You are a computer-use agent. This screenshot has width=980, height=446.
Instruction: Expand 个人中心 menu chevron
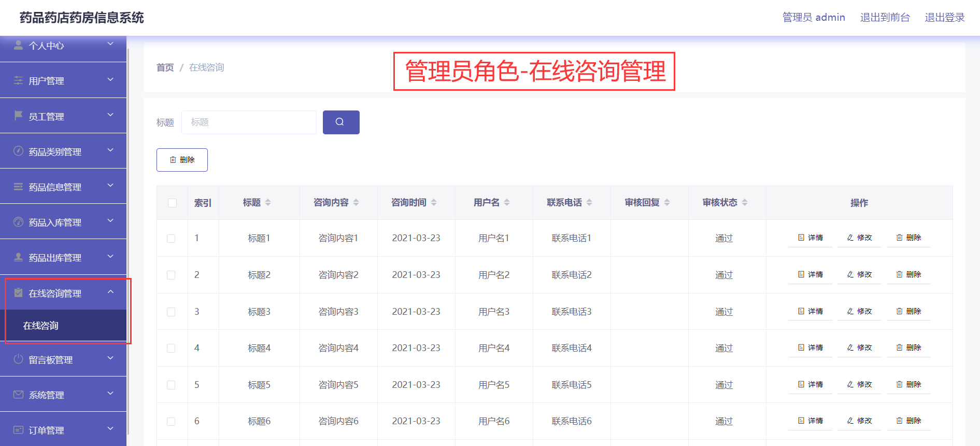point(110,44)
